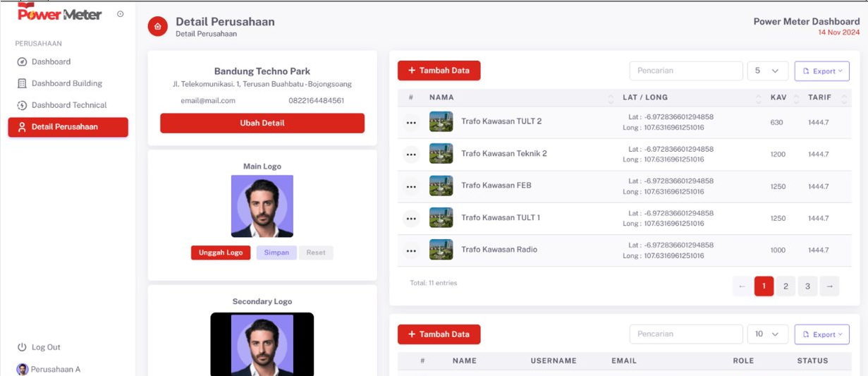Click the Main Logo portrait image

point(262,206)
